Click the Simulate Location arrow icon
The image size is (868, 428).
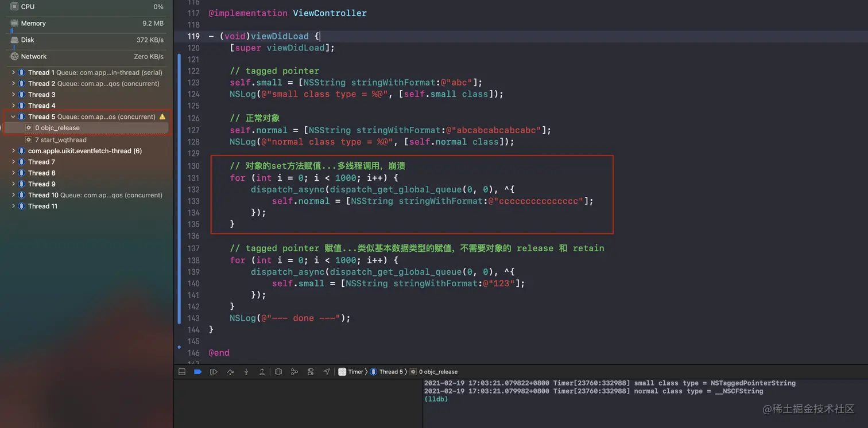pos(327,372)
